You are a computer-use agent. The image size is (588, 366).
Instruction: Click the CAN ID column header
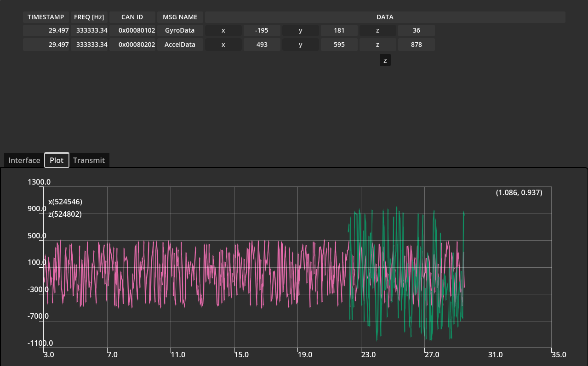[132, 17]
